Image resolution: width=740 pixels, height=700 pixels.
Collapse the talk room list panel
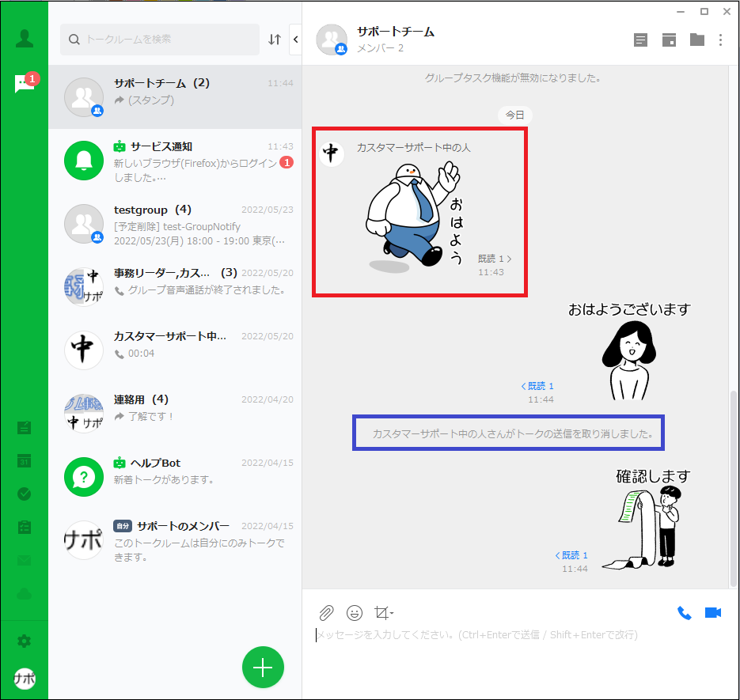[295, 39]
